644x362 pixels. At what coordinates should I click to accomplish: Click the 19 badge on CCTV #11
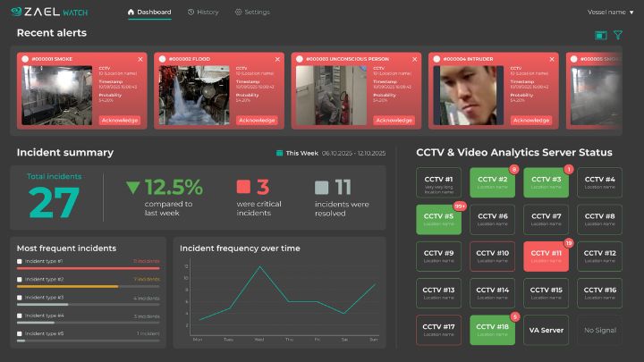(569, 243)
